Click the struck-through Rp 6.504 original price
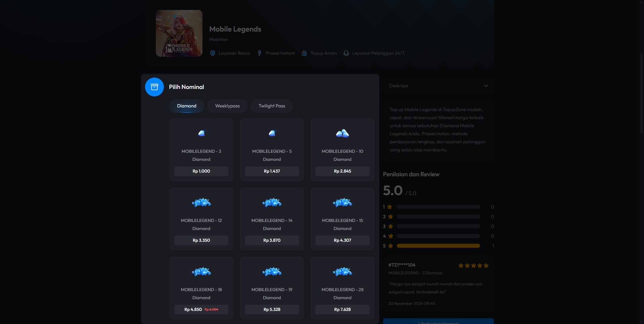644x324 pixels. click(212, 310)
